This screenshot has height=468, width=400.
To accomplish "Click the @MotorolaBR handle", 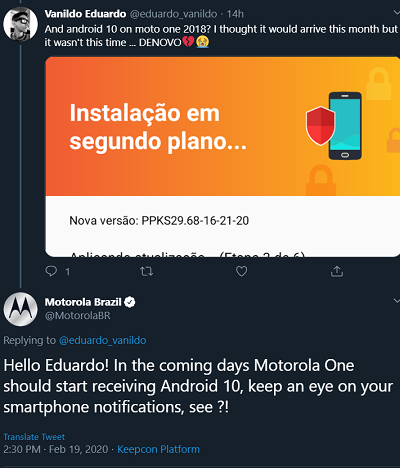I will (x=78, y=316).
